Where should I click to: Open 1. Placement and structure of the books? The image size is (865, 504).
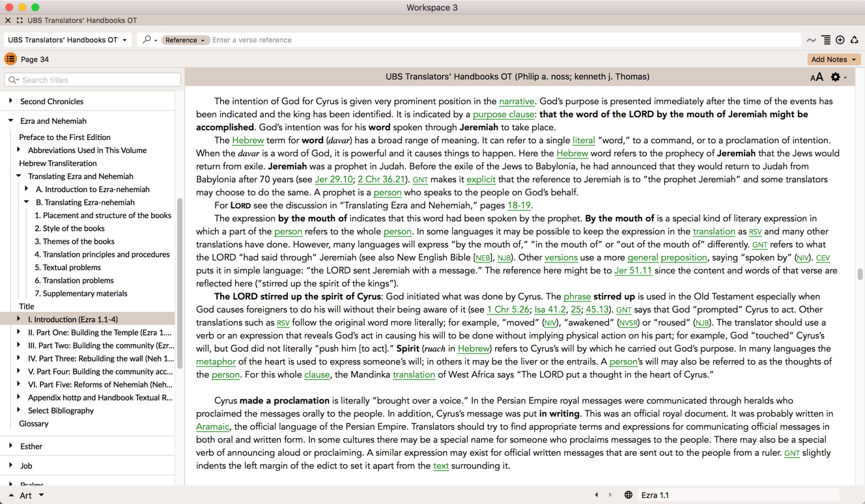click(x=103, y=216)
